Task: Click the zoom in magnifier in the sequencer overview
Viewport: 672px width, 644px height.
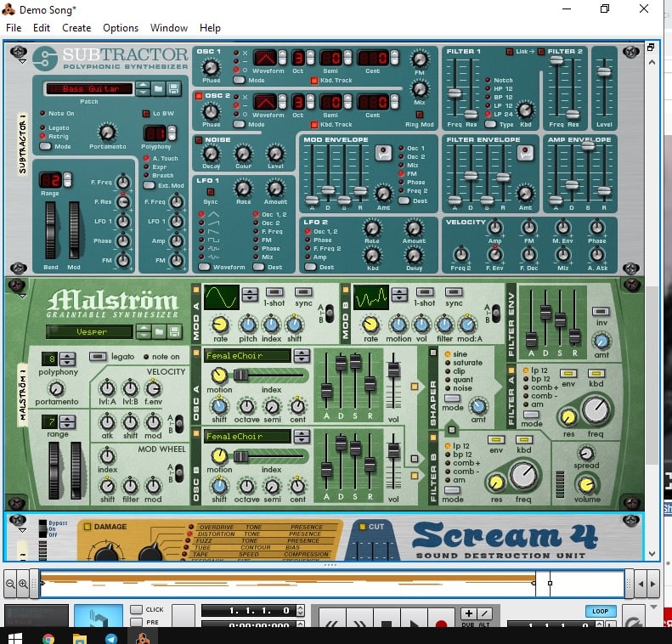Action: 23,584
